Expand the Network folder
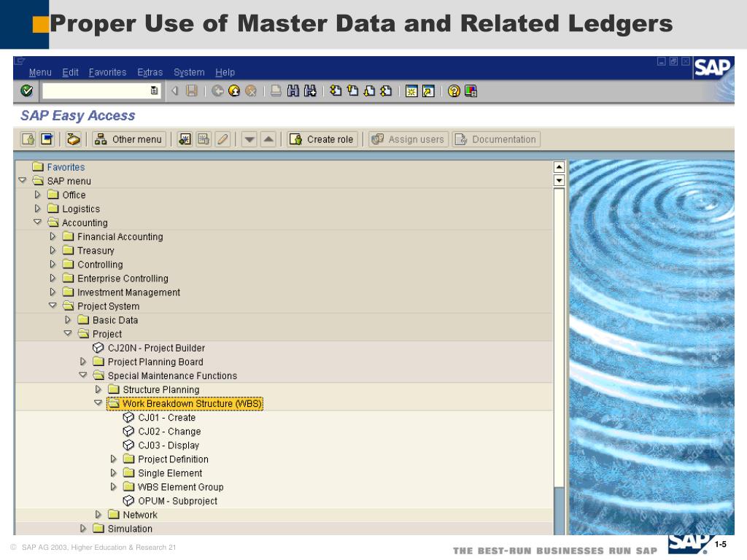 click(98, 514)
